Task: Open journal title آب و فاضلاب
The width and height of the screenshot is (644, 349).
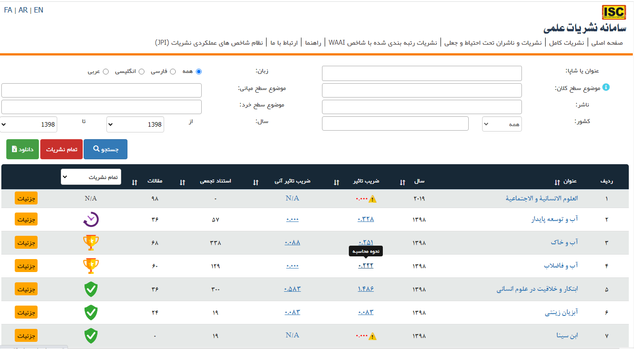Action: click(x=561, y=266)
